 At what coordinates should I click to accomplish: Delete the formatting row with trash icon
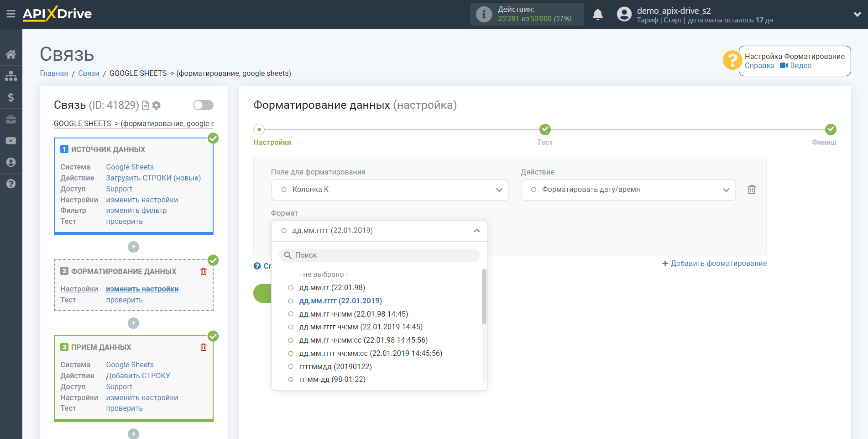coord(752,190)
